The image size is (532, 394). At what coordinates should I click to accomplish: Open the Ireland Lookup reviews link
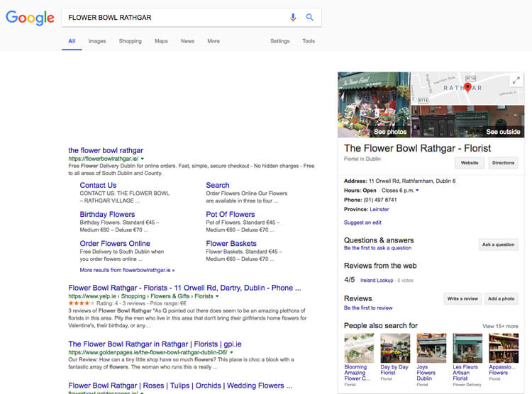point(377,281)
